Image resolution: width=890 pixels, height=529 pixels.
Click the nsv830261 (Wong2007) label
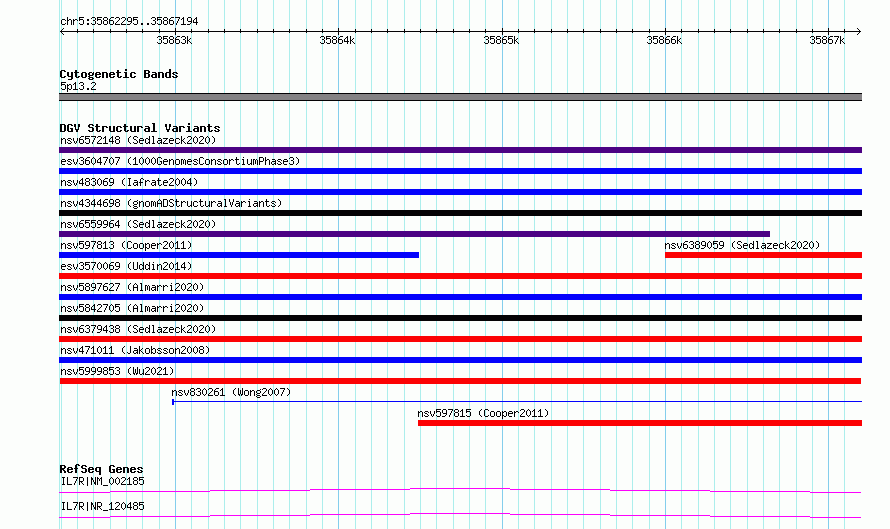(x=231, y=392)
